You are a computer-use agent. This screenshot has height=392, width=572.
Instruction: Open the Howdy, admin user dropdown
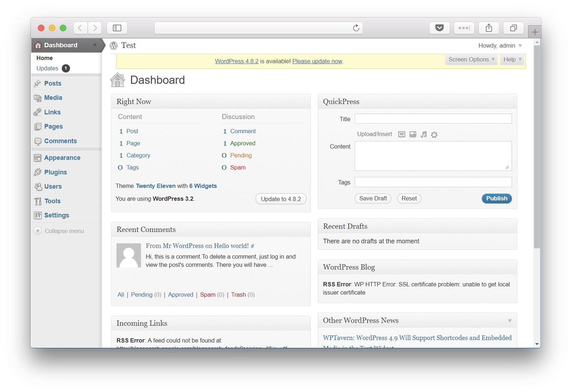coord(500,46)
